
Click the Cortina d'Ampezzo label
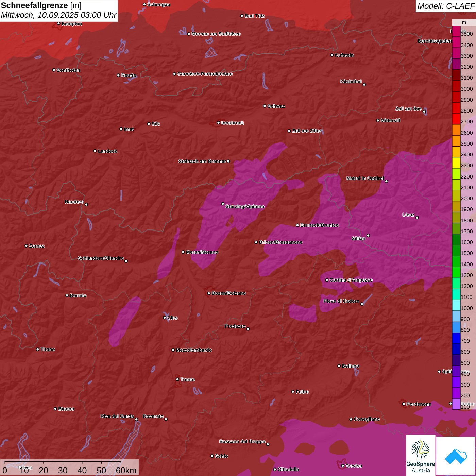[351, 280]
